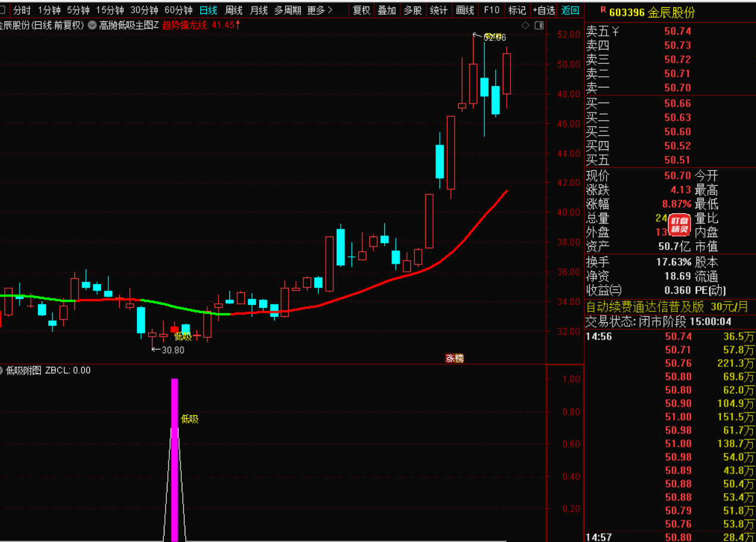Add stock via +自选 button
Screen dimensions: 756x542
pos(544,10)
